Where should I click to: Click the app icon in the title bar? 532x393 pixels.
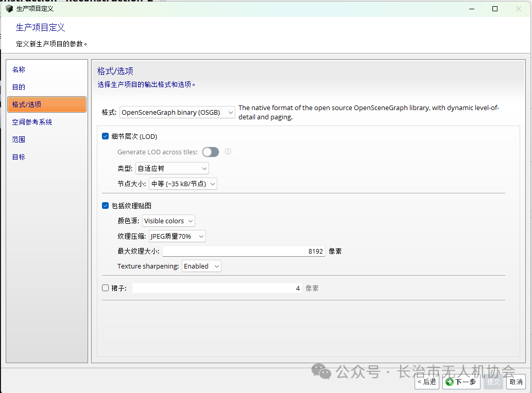coord(9,8)
